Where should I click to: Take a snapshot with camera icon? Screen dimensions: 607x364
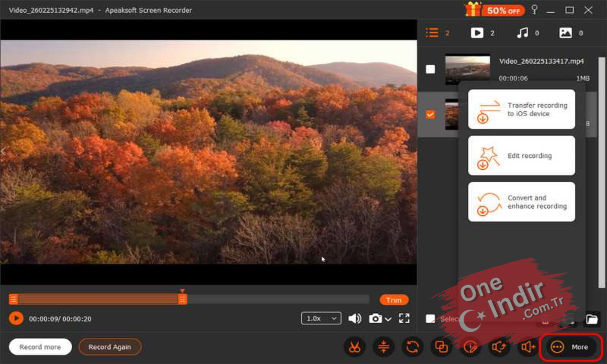coord(375,318)
